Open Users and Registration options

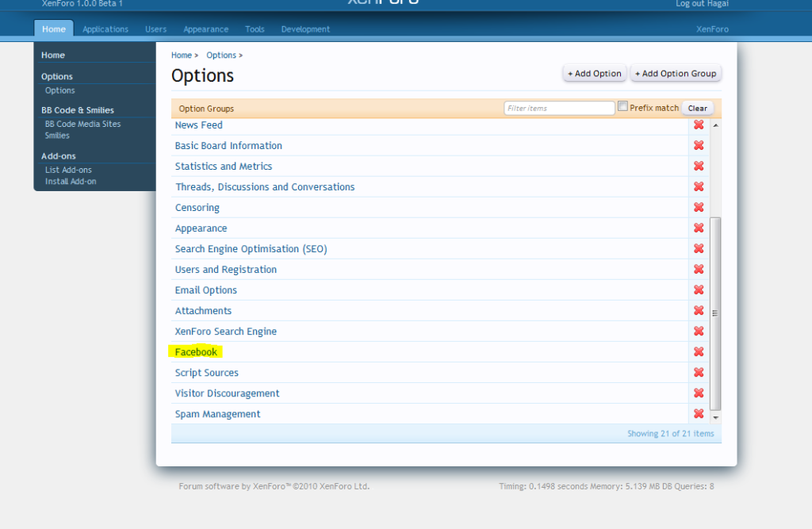pos(226,270)
